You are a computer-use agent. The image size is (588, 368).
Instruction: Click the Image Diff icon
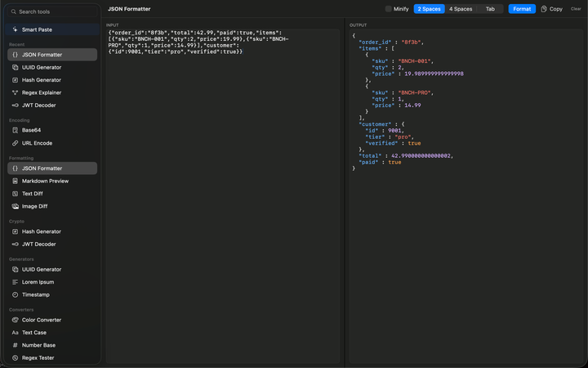pos(15,206)
